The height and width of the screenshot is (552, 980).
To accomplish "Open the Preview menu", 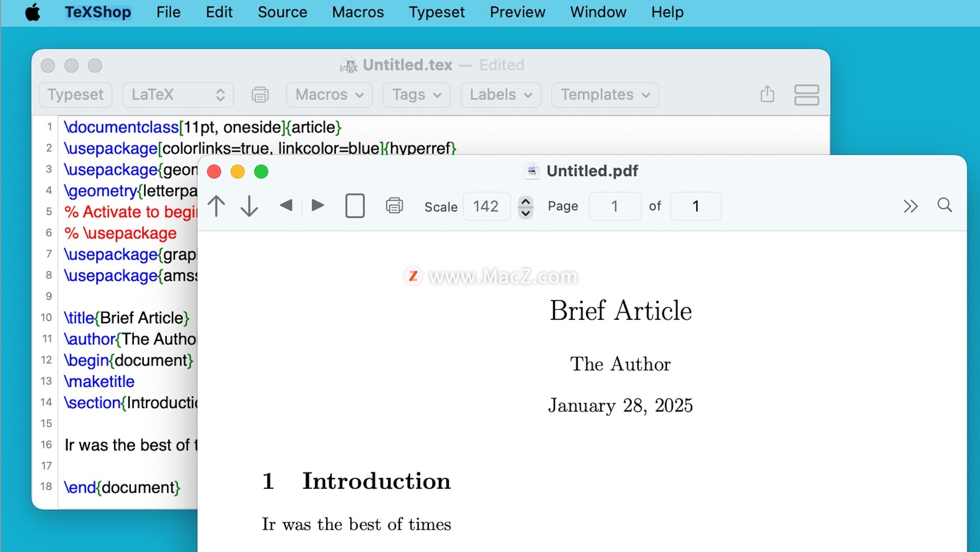I will click(518, 12).
